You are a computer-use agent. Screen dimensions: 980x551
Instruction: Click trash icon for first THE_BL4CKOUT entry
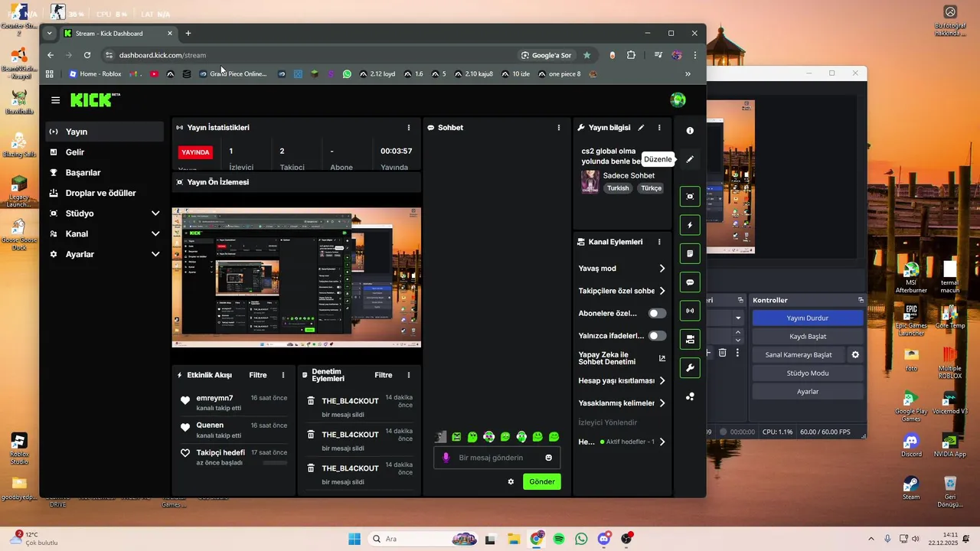click(x=311, y=400)
